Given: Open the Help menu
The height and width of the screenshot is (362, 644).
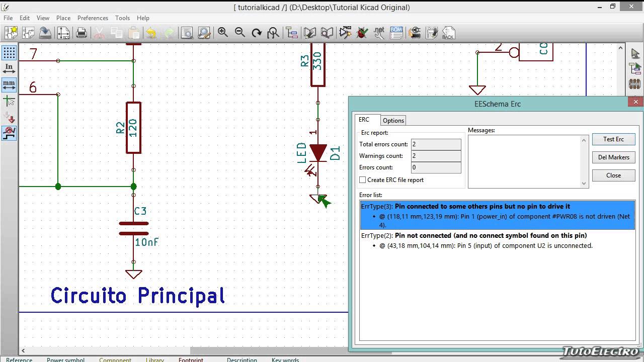Looking at the screenshot, I should 143,18.
